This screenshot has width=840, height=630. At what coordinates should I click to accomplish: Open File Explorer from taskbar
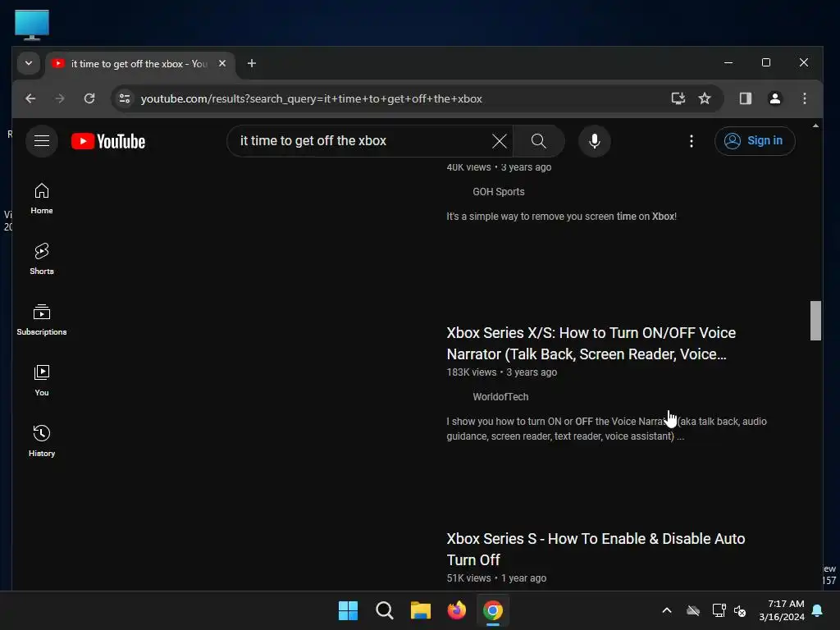click(421, 610)
